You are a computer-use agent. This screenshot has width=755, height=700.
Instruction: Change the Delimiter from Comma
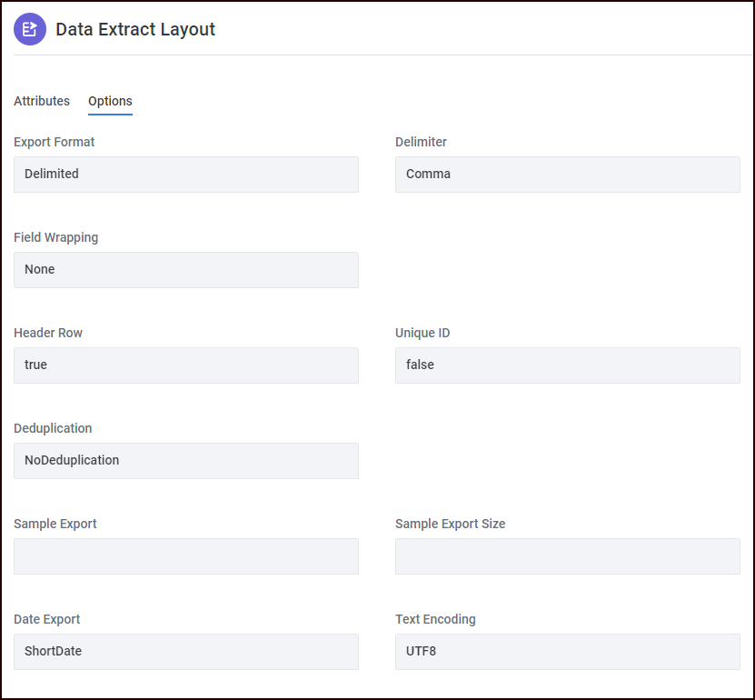[x=567, y=174]
